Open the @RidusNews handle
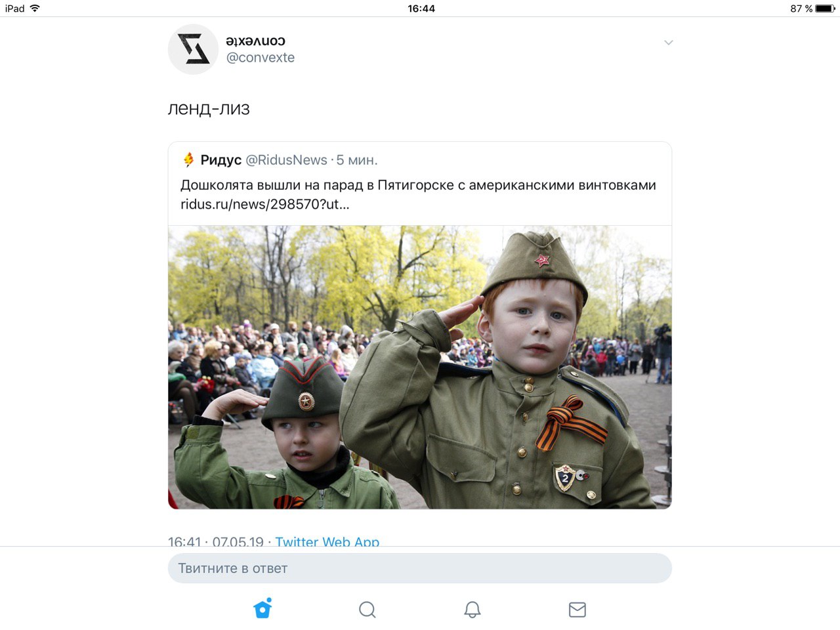Screen dimensions: 840x630 (286, 160)
